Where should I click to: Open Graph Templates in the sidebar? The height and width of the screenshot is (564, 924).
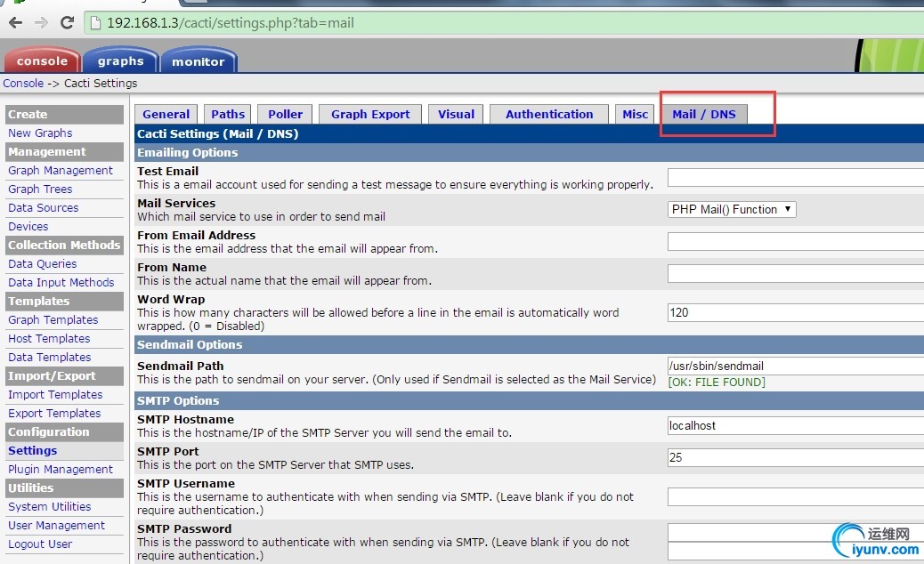pyautogui.click(x=53, y=319)
